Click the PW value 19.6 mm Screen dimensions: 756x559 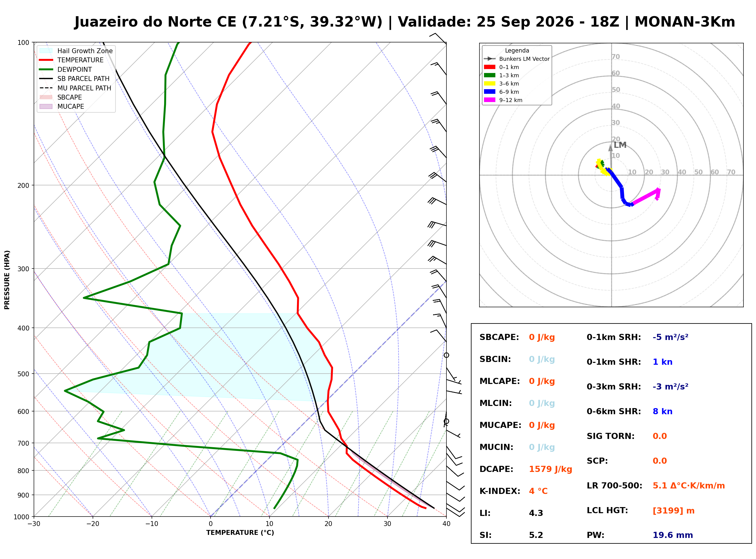(673, 535)
